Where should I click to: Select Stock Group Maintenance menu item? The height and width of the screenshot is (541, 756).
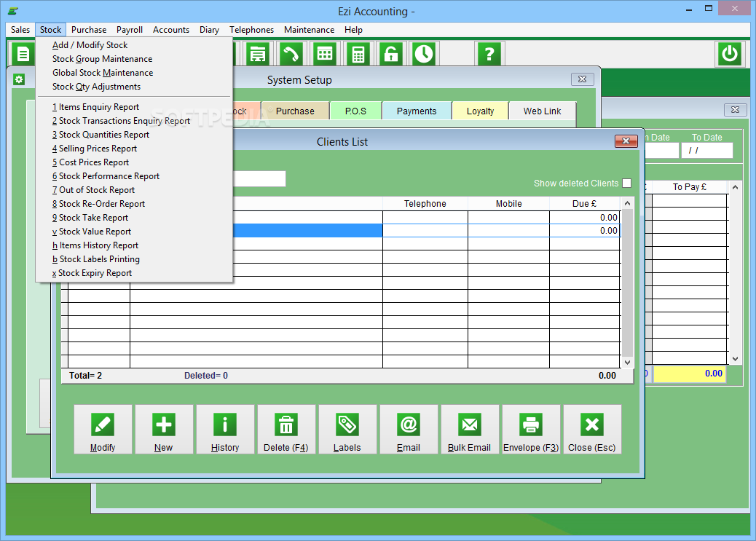[135, 59]
